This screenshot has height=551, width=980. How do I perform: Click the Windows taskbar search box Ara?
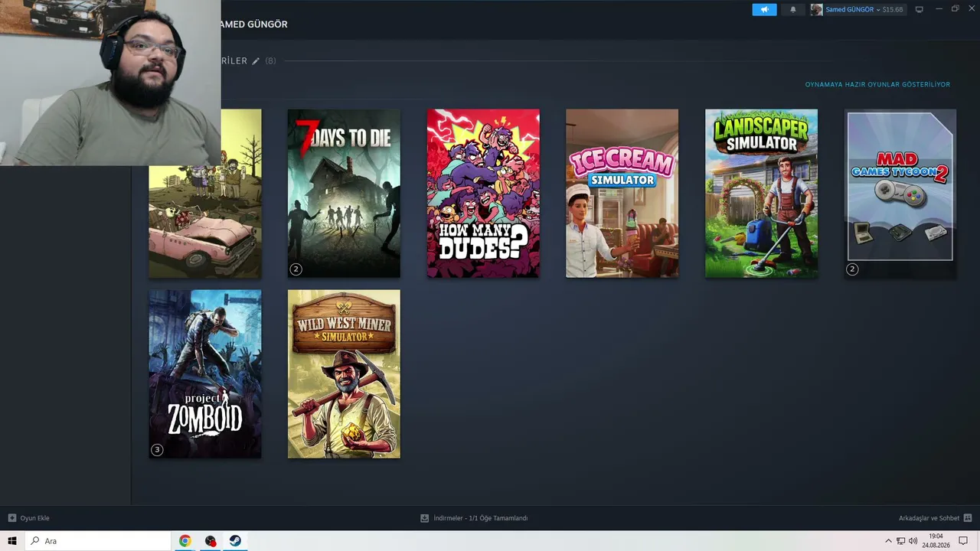coord(98,541)
